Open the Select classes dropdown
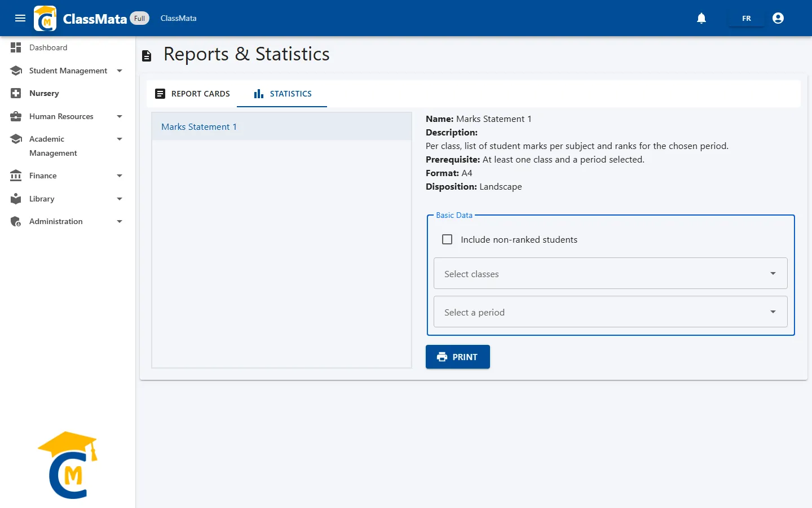This screenshot has width=812, height=508. (x=610, y=273)
